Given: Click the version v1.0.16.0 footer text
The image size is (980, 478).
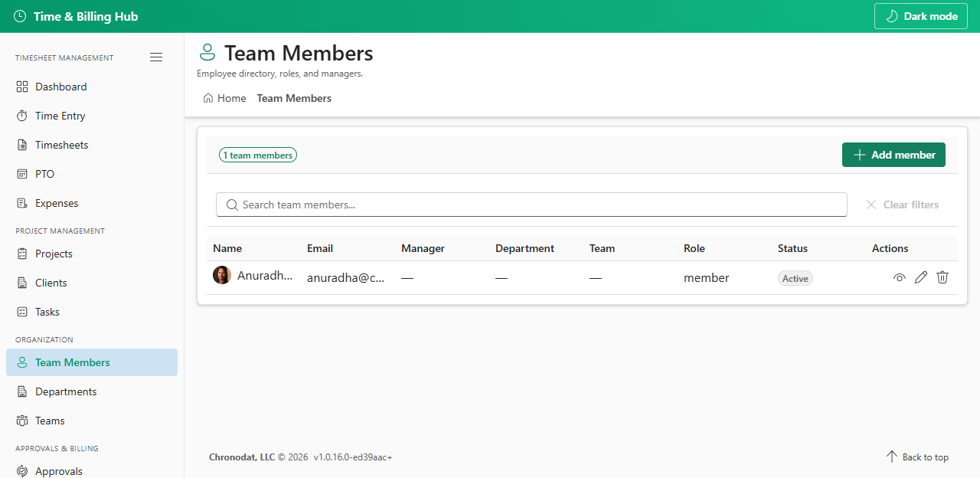Looking at the screenshot, I should 353,457.
